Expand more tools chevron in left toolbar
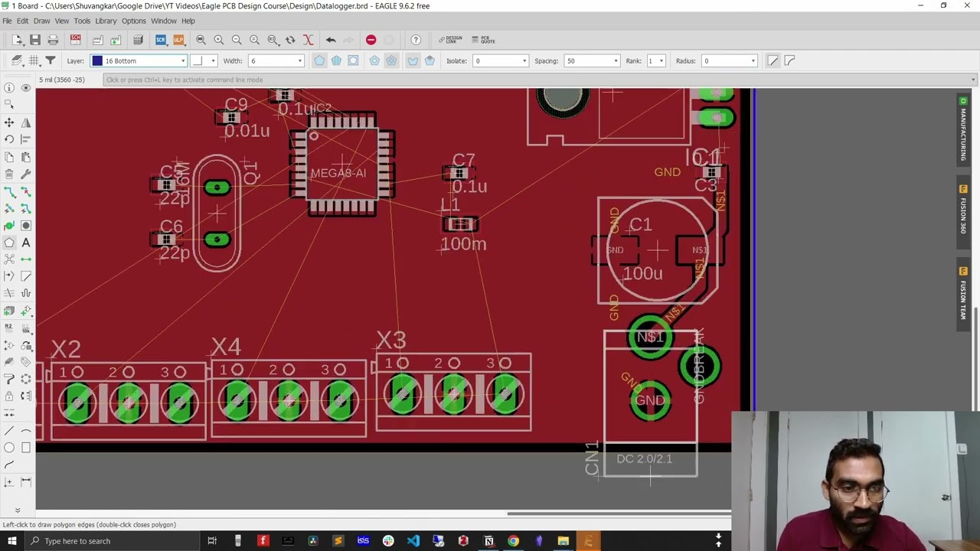980x551 pixels. tap(17, 510)
